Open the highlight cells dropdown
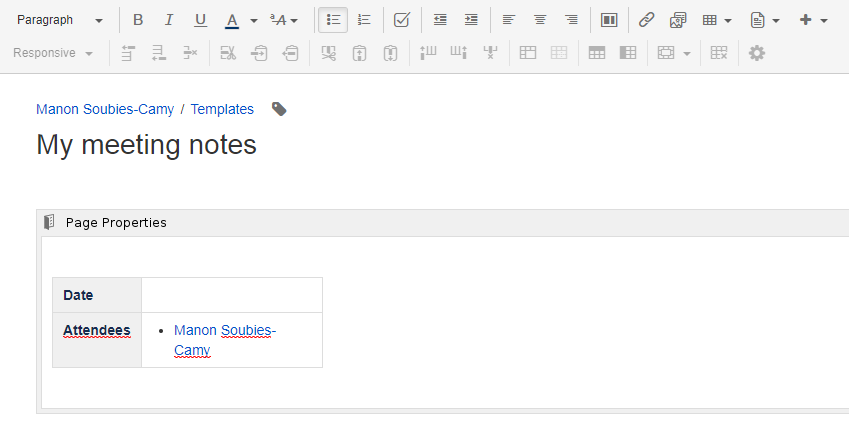The width and height of the screenshot is (849, 429). pos(674,53)
